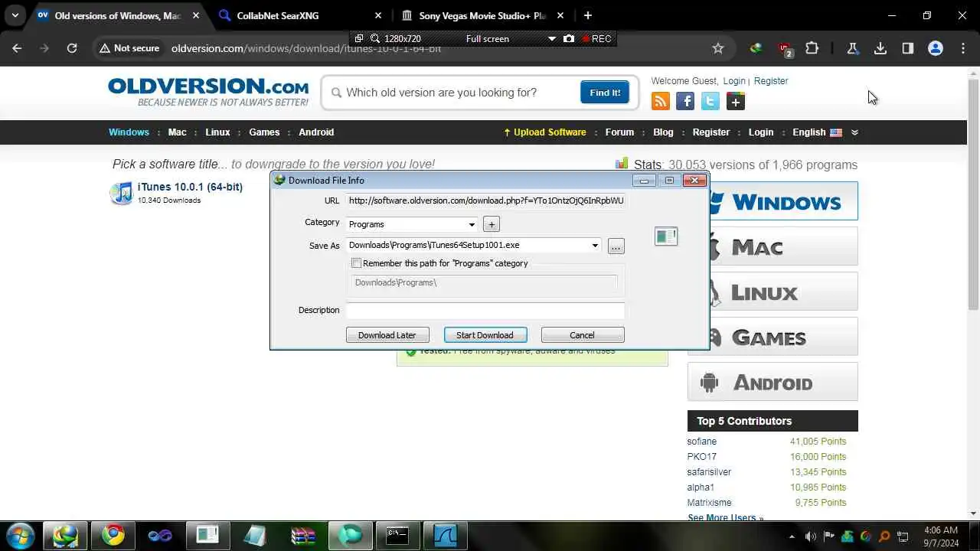Viewport: 980px width, 551px height.
Task: Open Chrome downloads tray icon
Action: coord(880,48)
